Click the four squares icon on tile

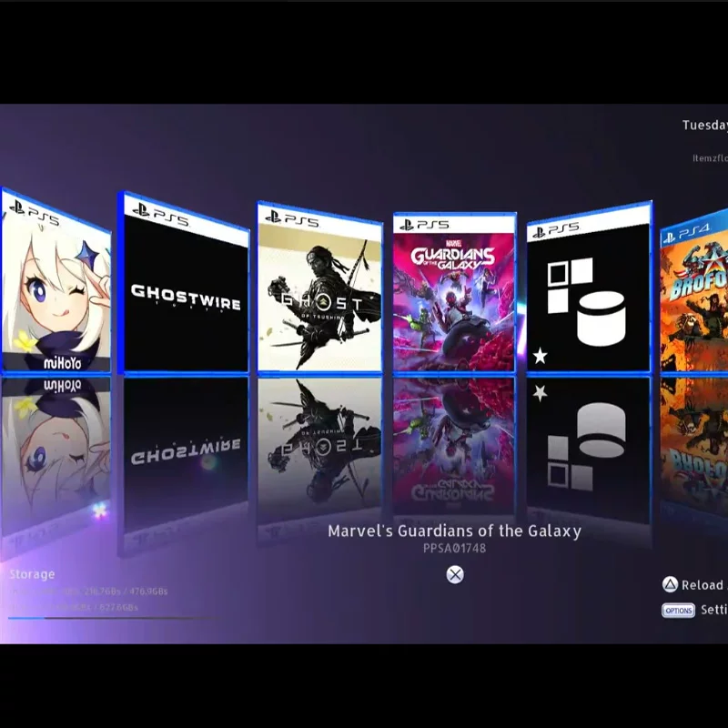pyautogui.click(x=570, y=285)
